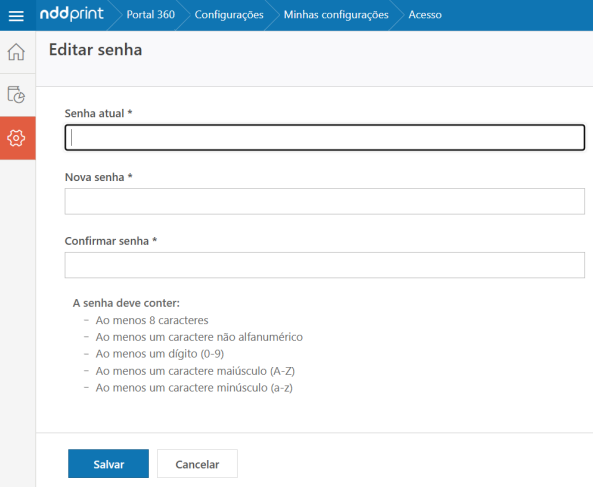Open Configurações breadcrumb
Screen dimensions: 593x487
[229, 15]
